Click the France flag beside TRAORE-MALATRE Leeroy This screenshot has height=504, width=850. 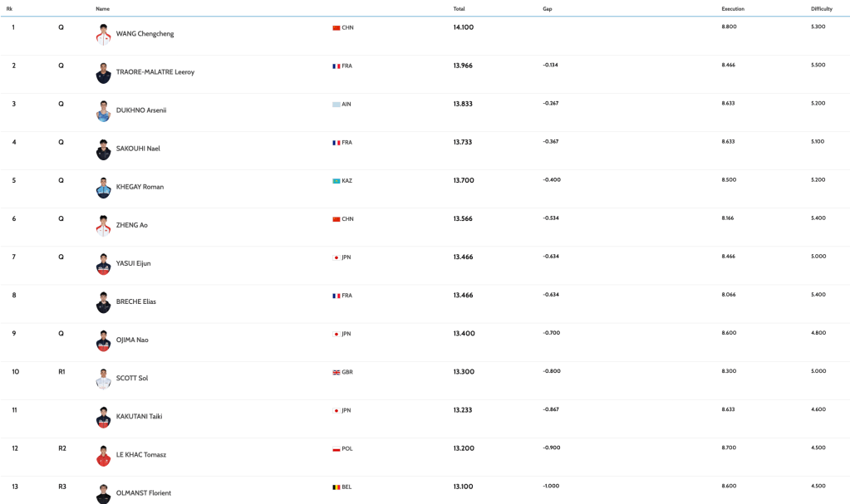pos(337,66)
